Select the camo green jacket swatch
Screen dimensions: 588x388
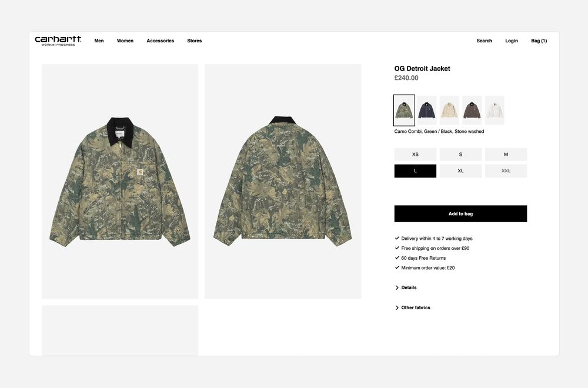404,110
